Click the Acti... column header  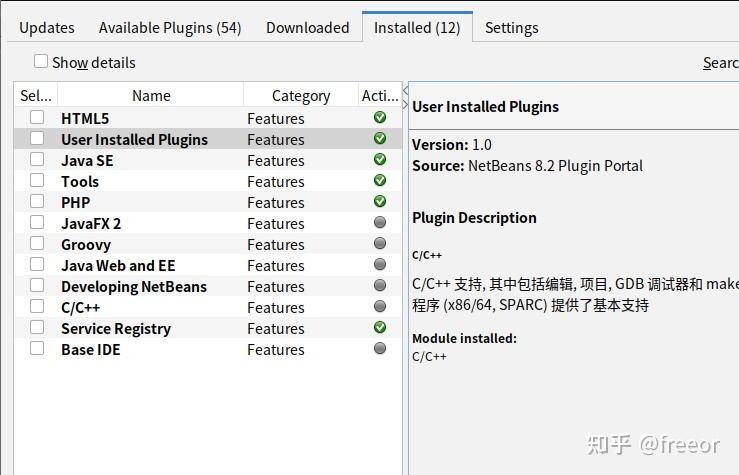[x=380, y=96]
